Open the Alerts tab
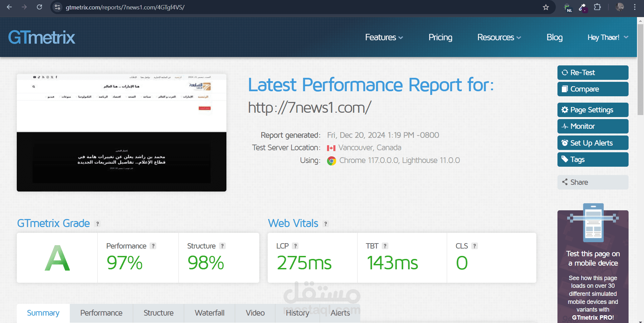 point(340,313)
